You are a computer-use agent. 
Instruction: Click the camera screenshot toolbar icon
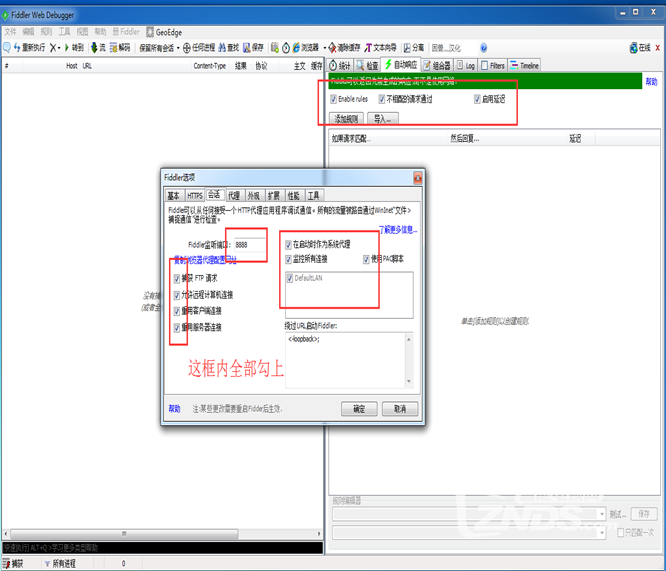(275, 48)
